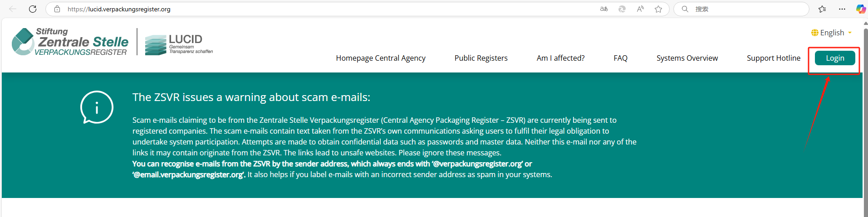Click the Zentrale Stelle Verpackungsregister logo
This screenshot has height=217, width=868.
point(70,42)
